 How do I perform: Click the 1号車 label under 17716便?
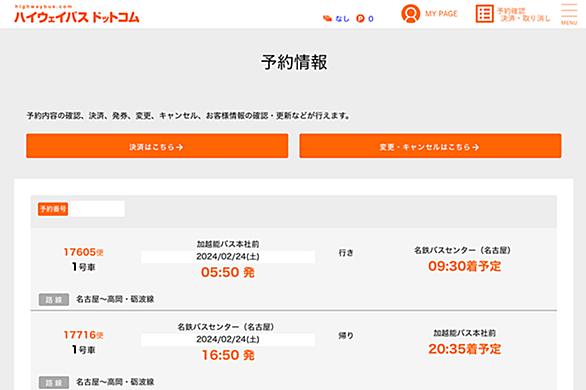point(83,350)
